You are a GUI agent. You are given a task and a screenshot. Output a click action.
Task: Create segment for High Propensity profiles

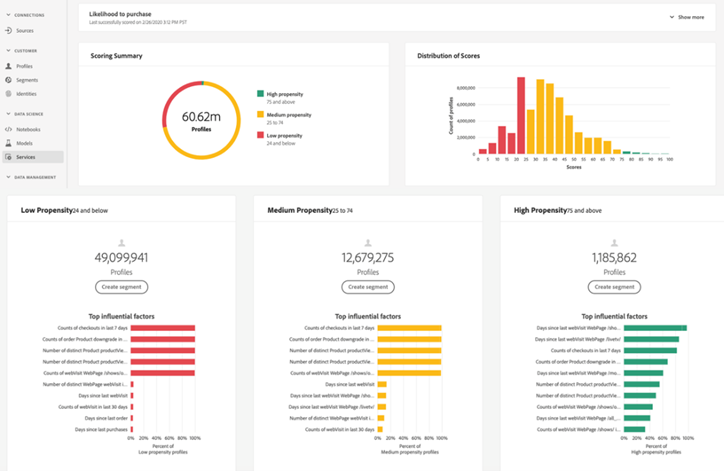615,287
